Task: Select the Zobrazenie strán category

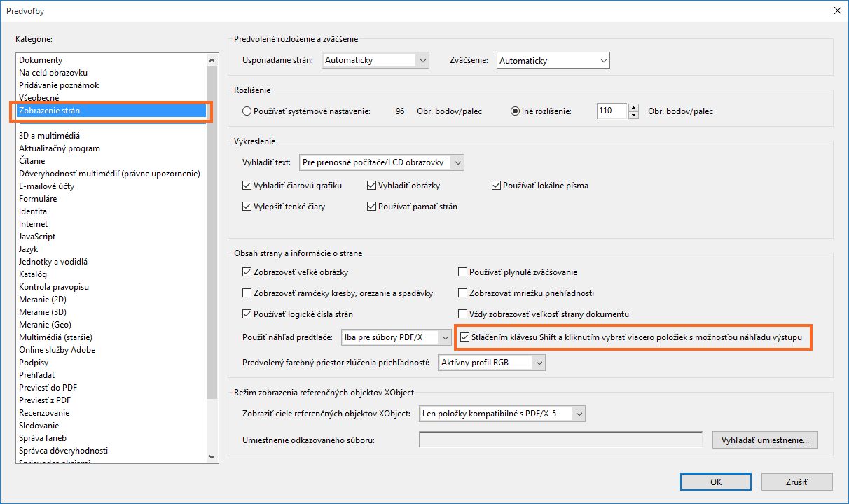Action: click(x=112, y=111)
